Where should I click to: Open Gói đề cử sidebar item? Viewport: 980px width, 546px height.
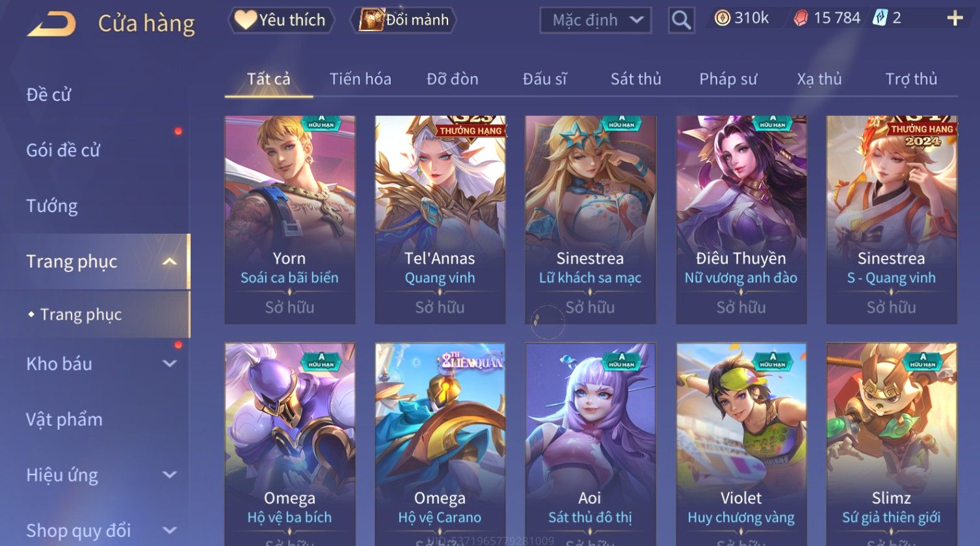(x=63, y=150)
